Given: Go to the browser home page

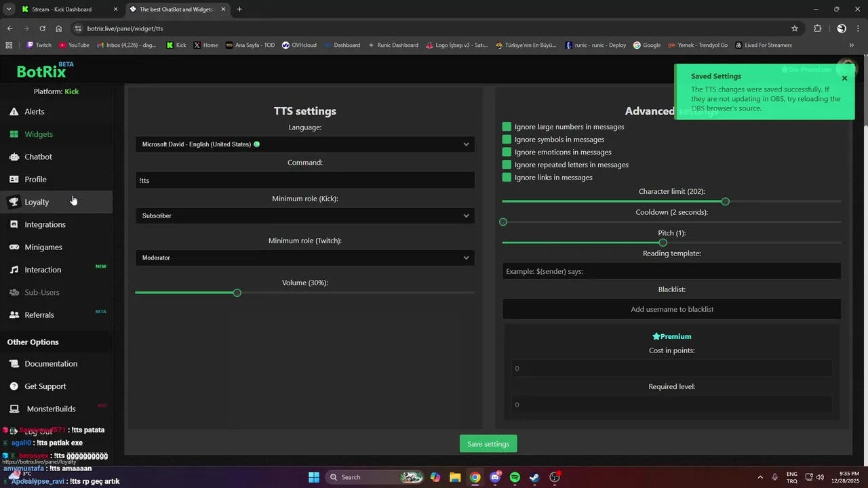Looking at the screenshot, I should click(59, 28).
